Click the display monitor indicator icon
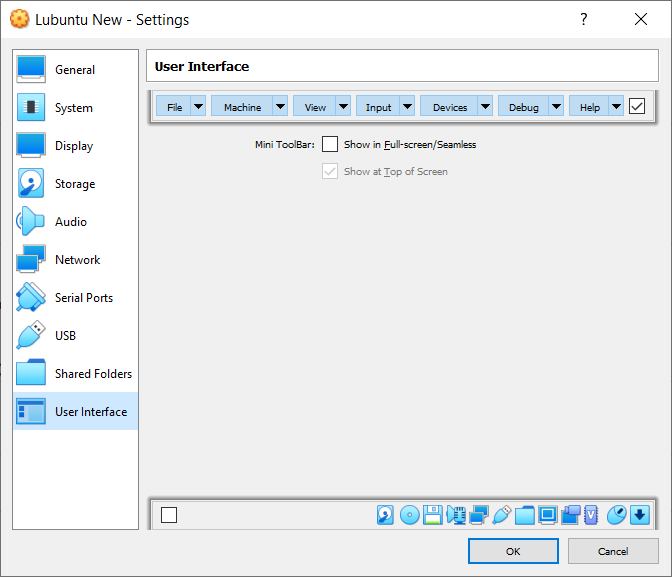 [548, 515]
